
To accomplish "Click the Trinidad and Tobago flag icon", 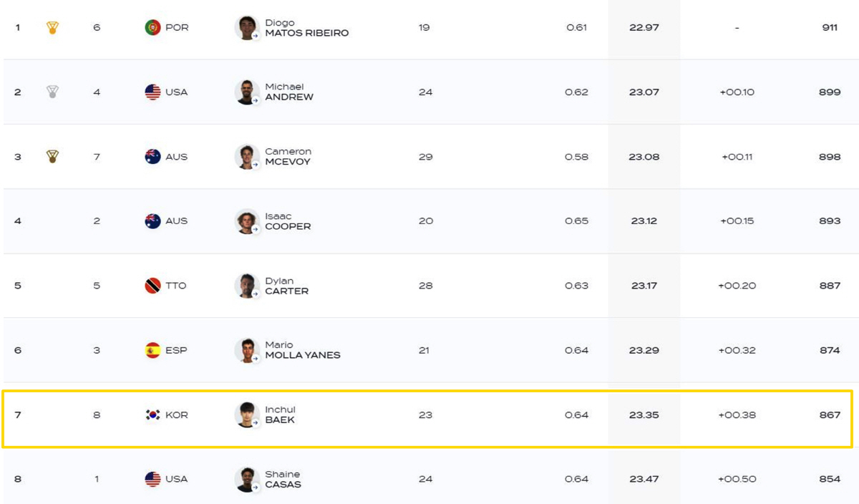I will pos(152,286).
